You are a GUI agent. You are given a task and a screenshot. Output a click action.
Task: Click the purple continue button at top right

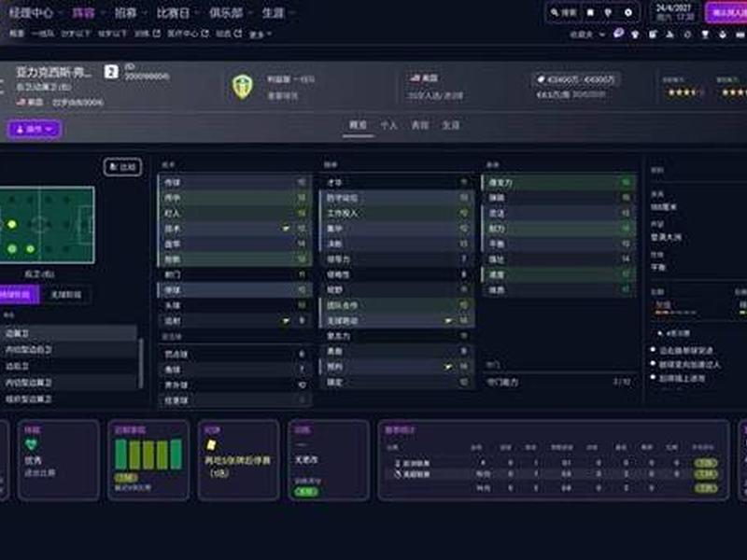pos(726,13)
